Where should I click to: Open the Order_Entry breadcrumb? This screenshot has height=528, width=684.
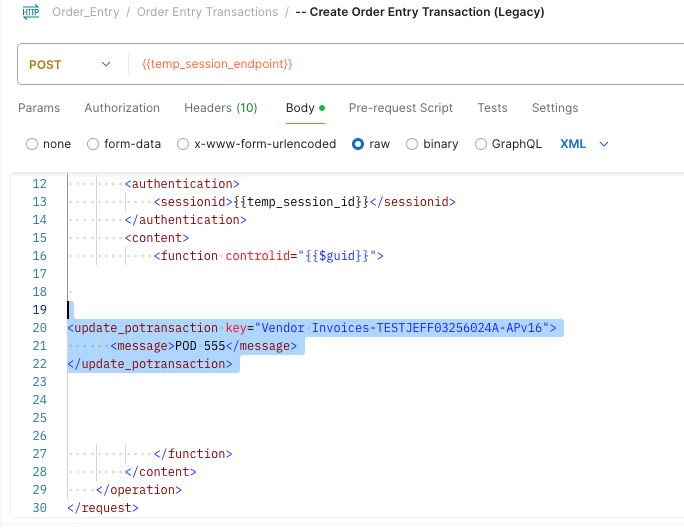[x=86, y=12]
